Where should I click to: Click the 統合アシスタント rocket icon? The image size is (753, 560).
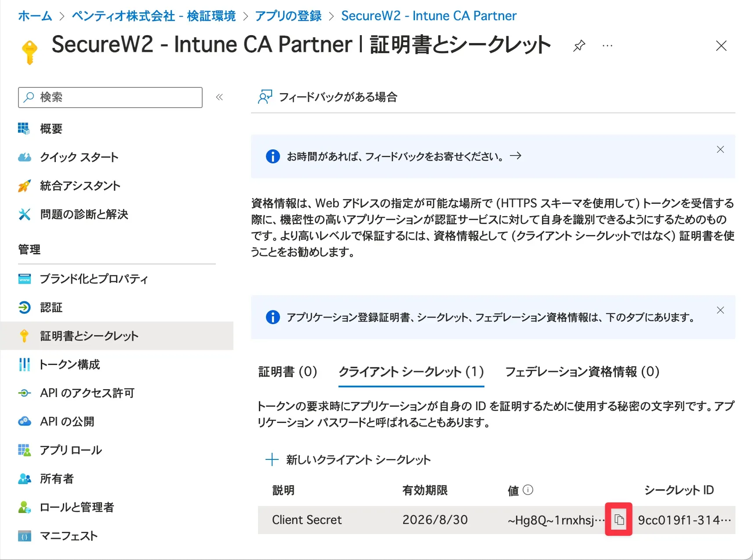pyautogui.click(x=24, y=186)
